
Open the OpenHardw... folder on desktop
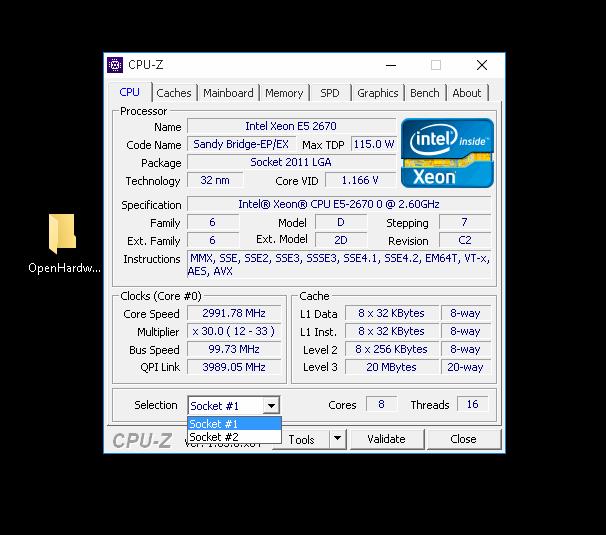pyautogui.click(x=63, y=243)
